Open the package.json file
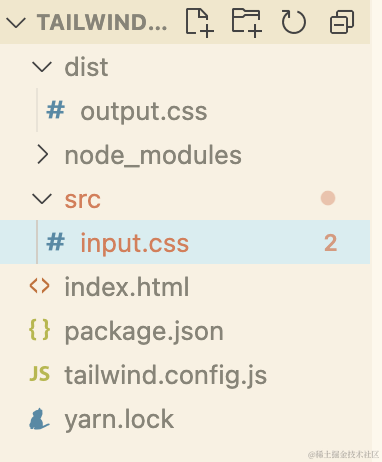This screenshot has height=462, width=382. pos(144,332)
